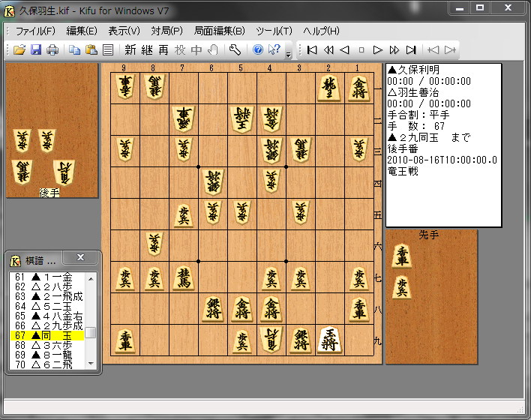The height and width of the screenshot is (420, 531).
Task: Step back one move
Action: tap(345, 50)
